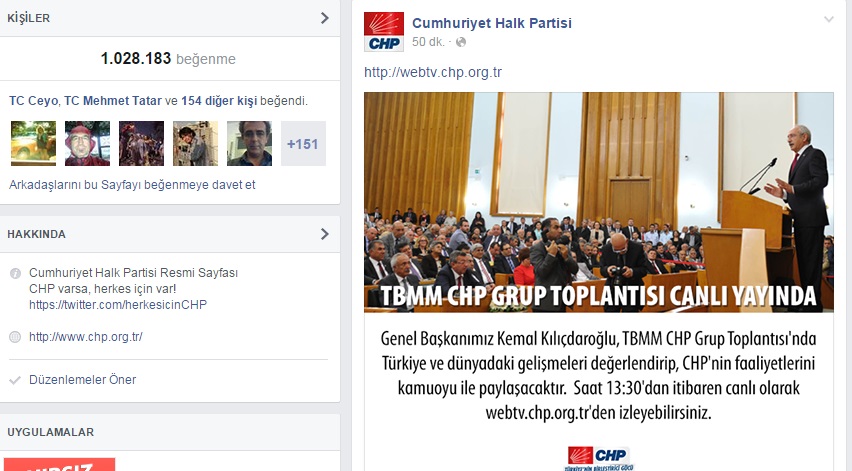Open the twitter.com/herkesicinCHP link

(x=118, y=305)
